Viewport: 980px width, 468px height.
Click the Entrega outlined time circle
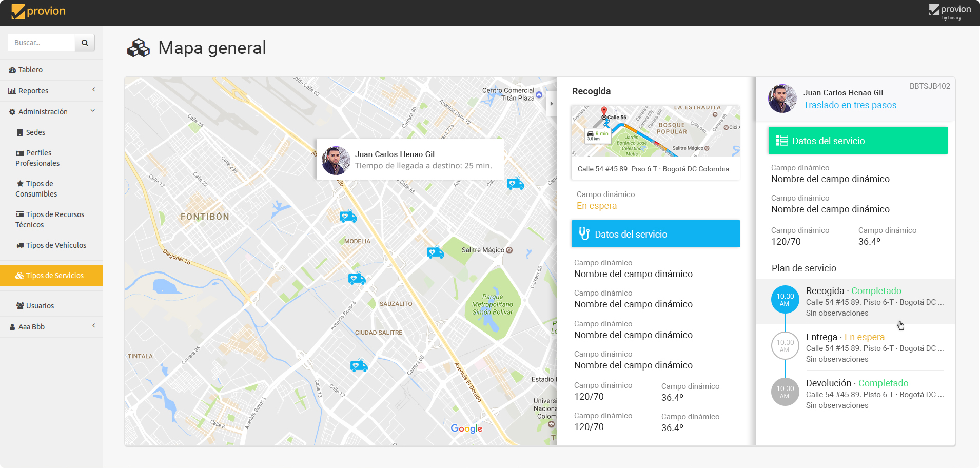pyautogui.click(x=785, y=346)
